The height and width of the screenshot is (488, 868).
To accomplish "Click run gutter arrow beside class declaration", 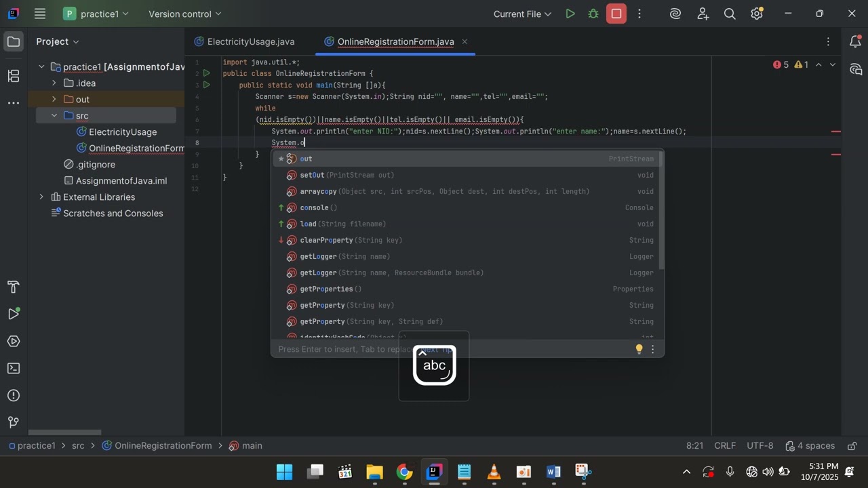I will coord(207,73).
